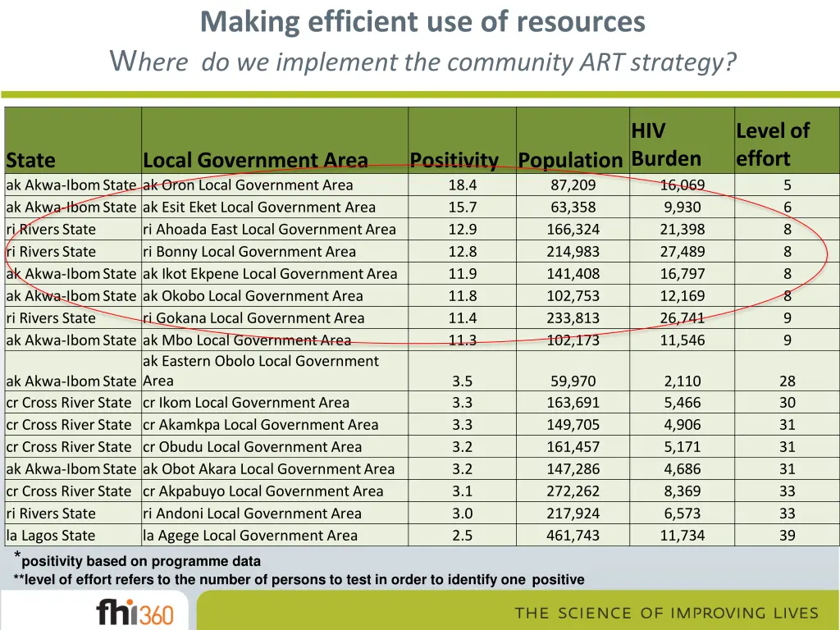Click the "Positivity" column header

(454, 160)
